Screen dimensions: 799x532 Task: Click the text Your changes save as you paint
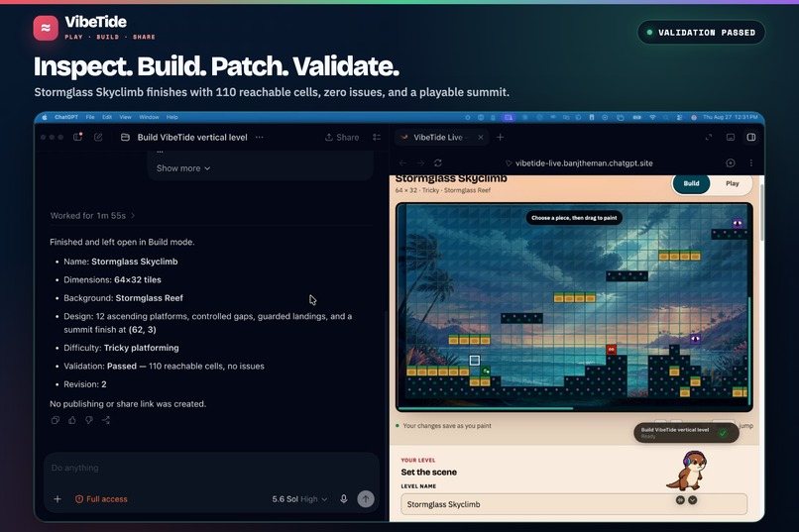tap(447, 426)
